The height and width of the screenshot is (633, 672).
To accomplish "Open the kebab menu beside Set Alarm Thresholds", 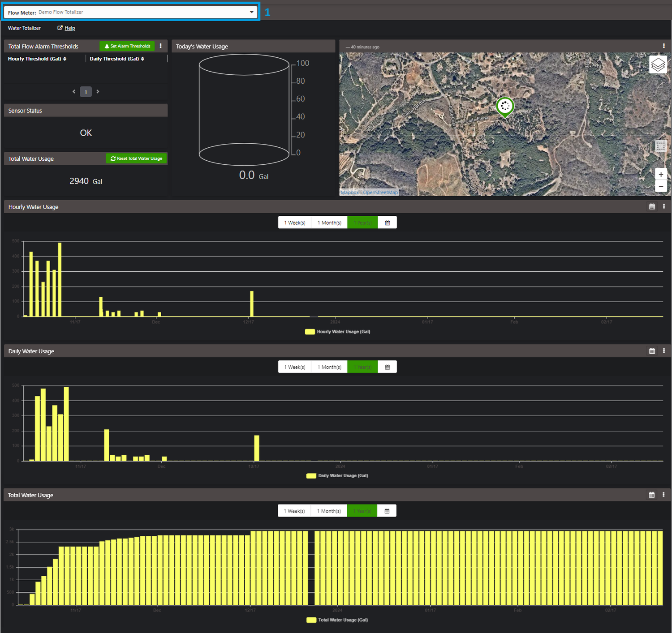I will tap(161, 46).
